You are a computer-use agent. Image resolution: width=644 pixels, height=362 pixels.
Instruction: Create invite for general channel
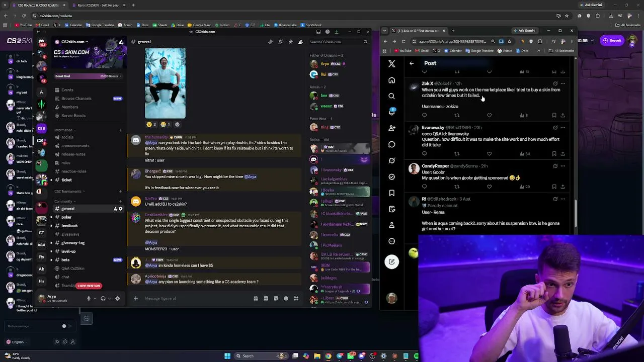click(x=115, y=209)
